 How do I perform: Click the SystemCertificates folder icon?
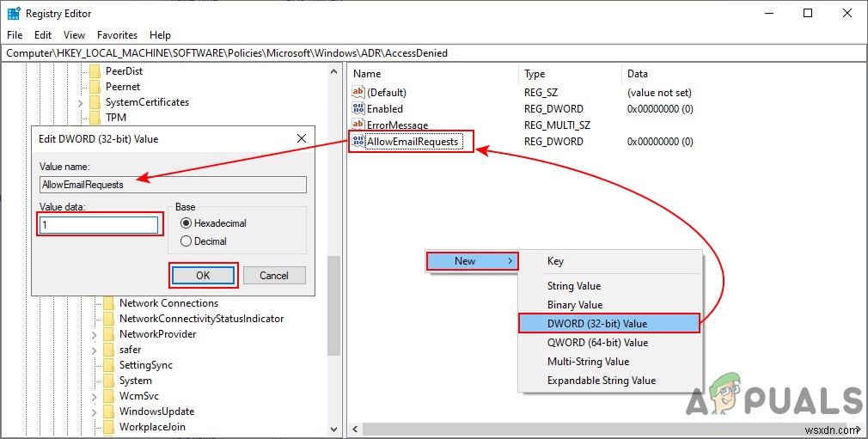95,102
